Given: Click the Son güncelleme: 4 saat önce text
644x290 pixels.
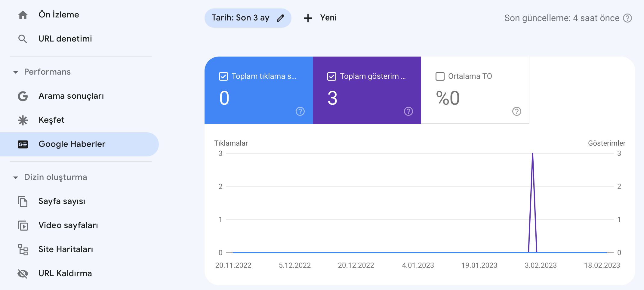Looking at the screenshot, I should [x=562, y=18].
